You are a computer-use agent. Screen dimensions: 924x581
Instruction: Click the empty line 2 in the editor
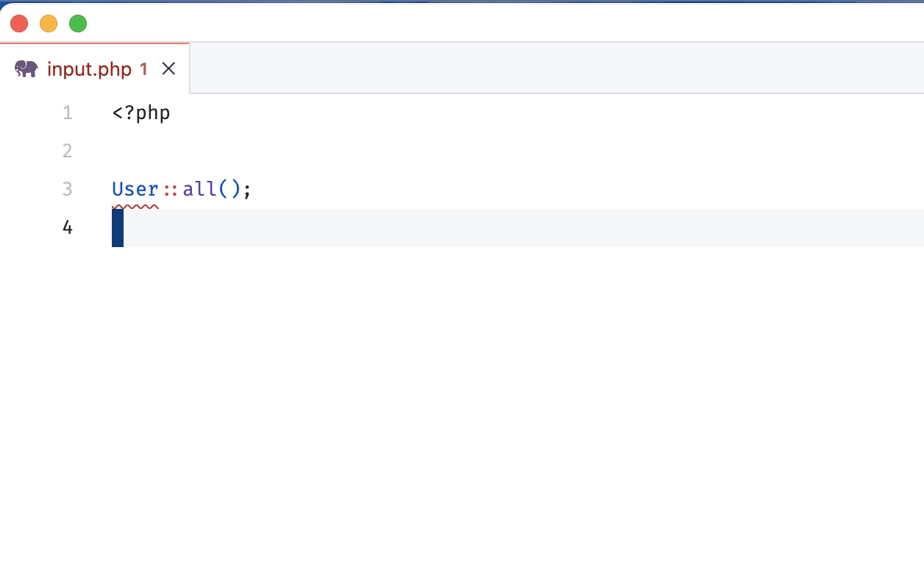pos(368,152)
